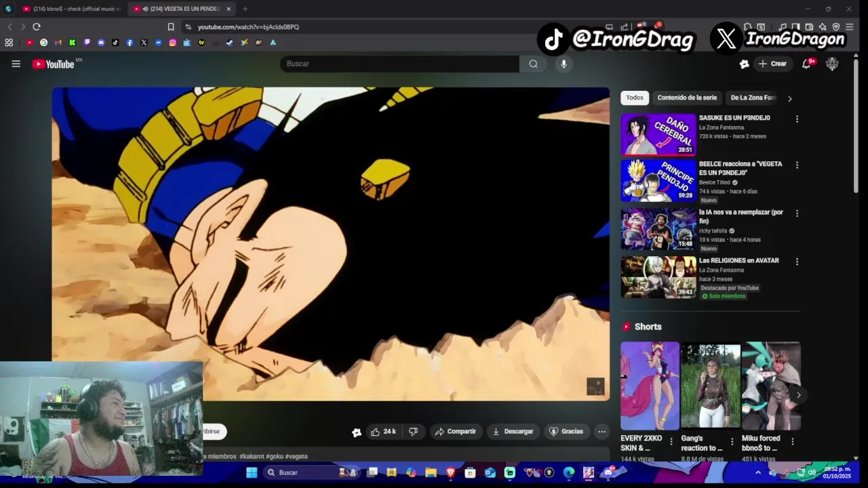The width and height of the screenshot is (868, 488).
Task: Click the browser address bar URL
Action: click(x=248, y=27)
